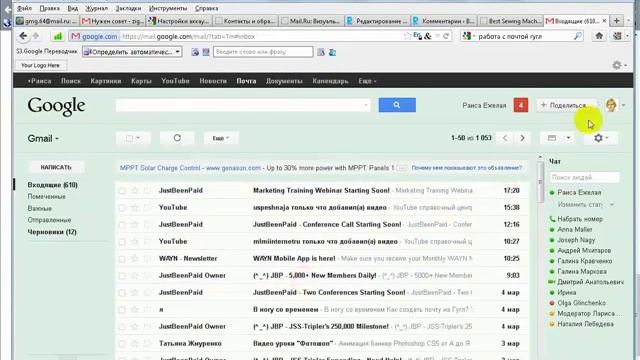640x360 pixels.
Task: Open chat contact Olga Glinchenko
Action: [x=581, y=303]
